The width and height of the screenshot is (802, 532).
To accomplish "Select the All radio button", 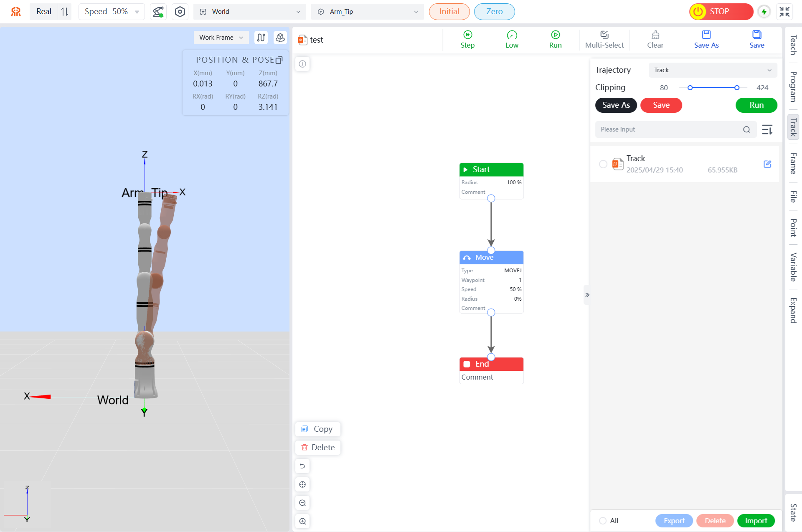I will (603, 521).
